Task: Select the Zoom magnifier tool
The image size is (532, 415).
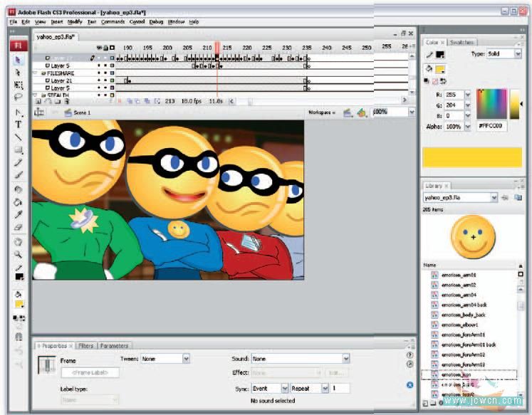Action: [x=19, y=254]
